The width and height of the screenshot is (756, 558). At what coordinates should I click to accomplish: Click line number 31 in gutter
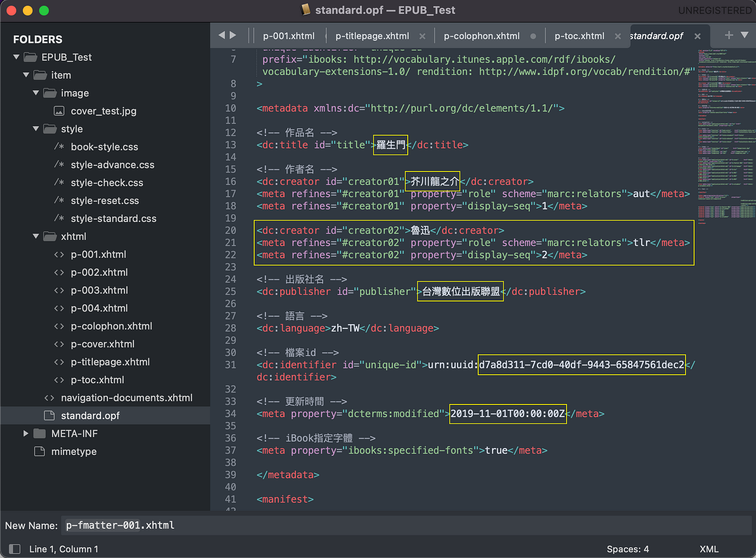[231, 365]
